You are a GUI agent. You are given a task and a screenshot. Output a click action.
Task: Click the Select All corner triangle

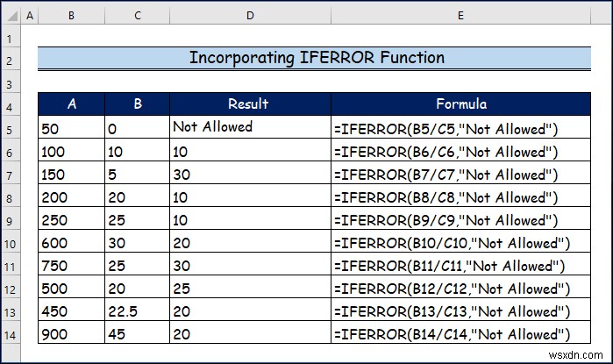[11, 17]
